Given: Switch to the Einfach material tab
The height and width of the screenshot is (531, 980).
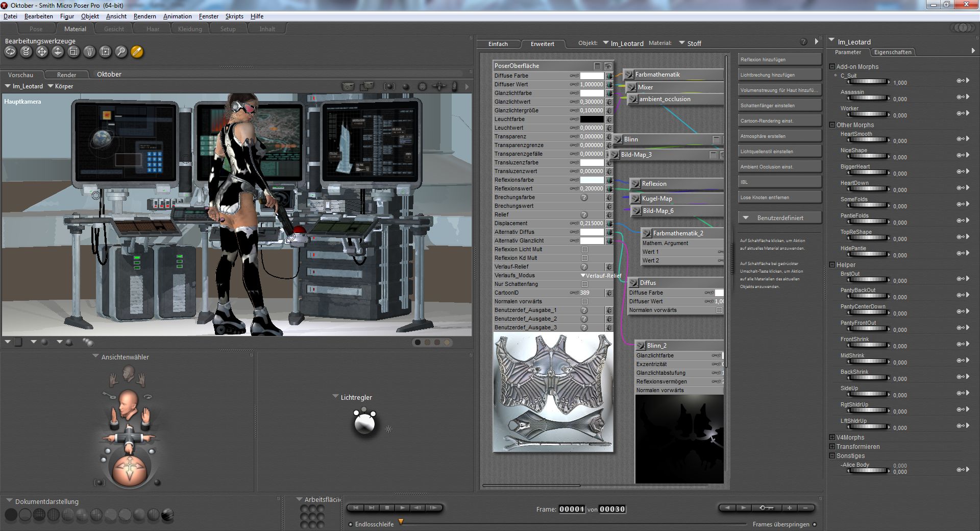Looking at the screenshot, I should [x=498, y=44].
